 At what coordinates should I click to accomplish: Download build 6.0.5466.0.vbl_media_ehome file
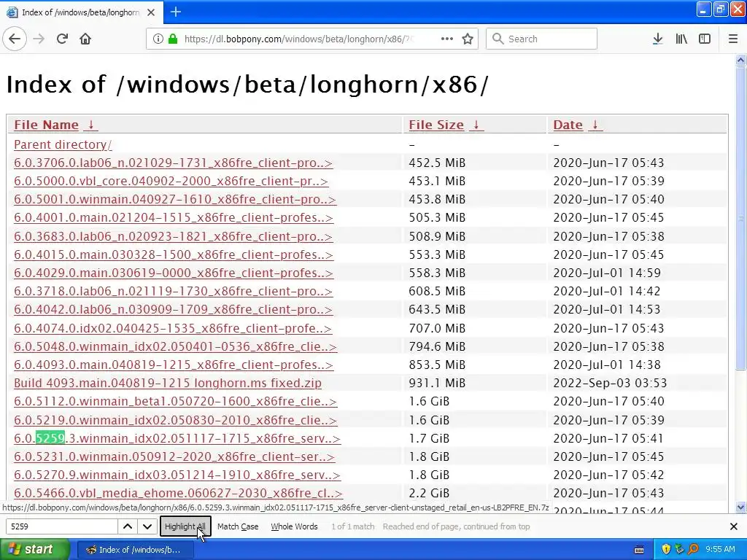(178, 494)
